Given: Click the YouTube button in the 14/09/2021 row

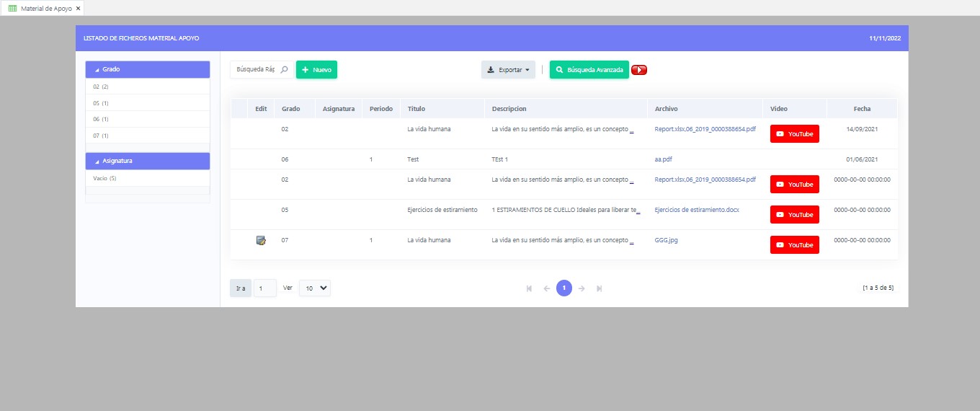Looking at the screenshot, I should (x=794, y=134).
